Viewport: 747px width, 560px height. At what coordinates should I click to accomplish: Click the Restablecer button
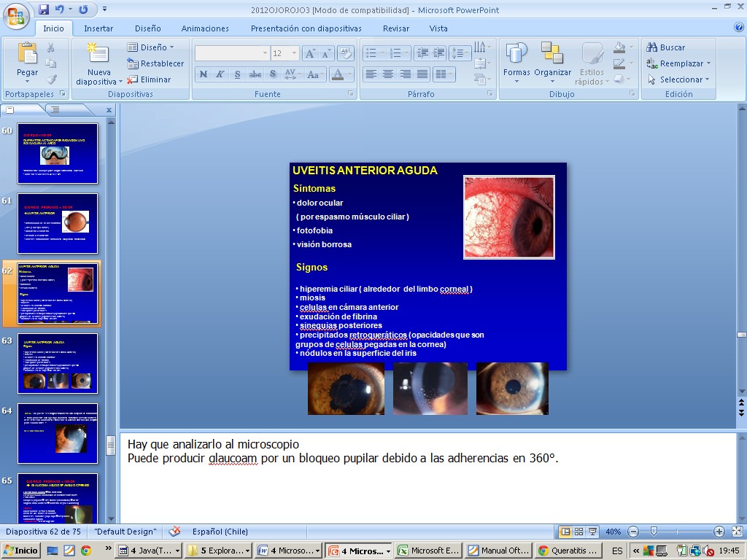[x=155, y=63]
